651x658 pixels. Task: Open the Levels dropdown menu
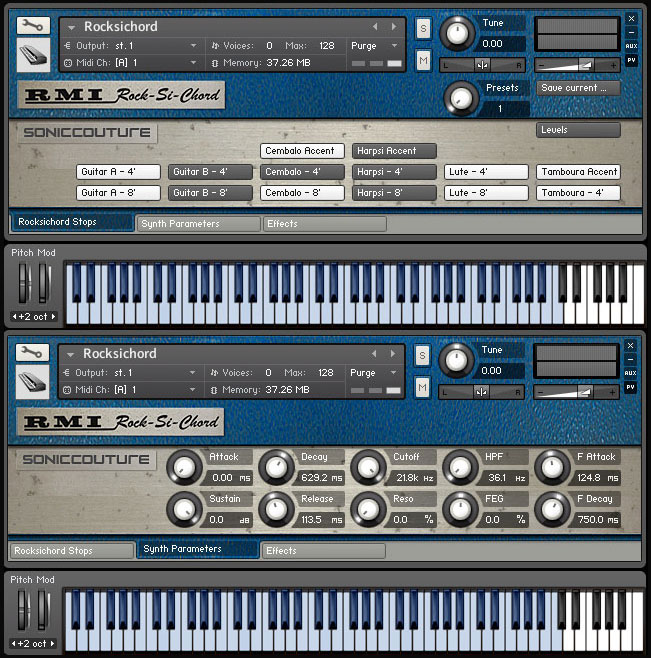pos(578,130)
